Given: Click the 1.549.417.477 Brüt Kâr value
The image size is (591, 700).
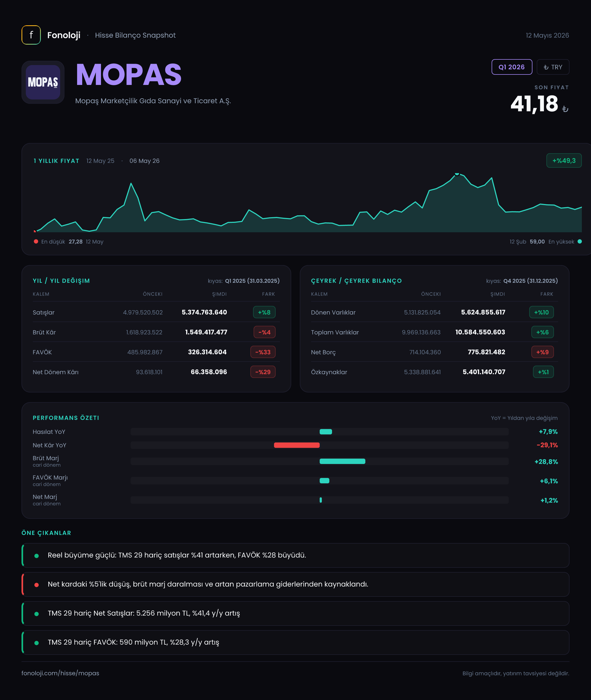Looking at the screenshot, I should pos(206,332).
